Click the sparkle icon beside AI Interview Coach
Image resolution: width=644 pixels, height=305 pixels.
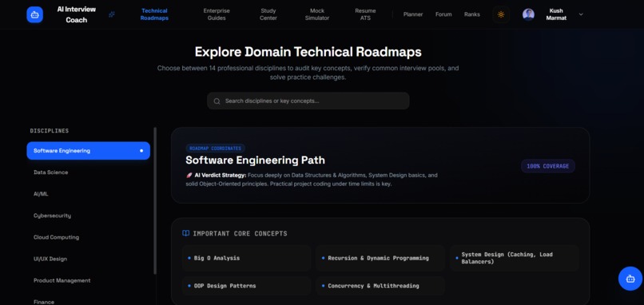tap(112, 14)
